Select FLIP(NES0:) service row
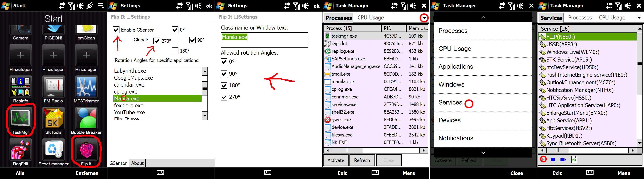The width and height of the screenshot is (644, 179). 588,37
